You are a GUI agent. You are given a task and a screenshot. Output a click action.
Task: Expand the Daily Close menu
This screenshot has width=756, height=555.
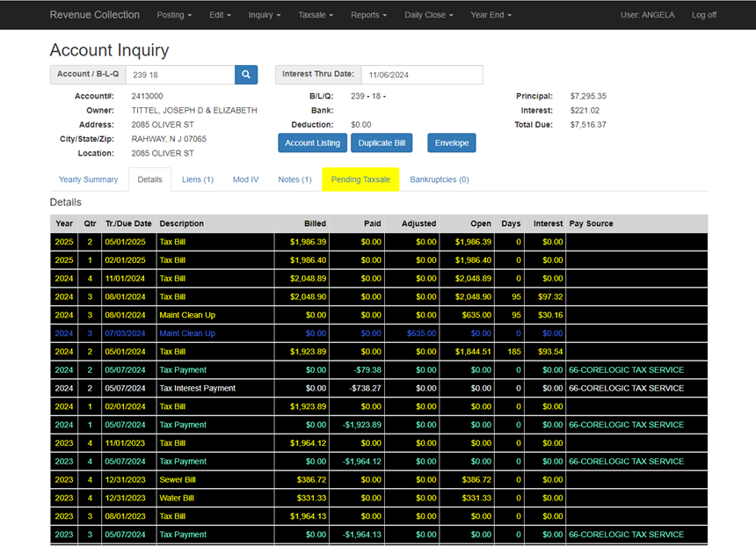coord(429,15)
